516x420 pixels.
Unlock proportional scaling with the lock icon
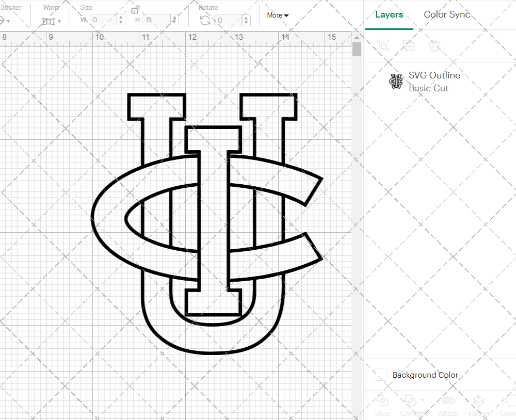coord(135,10)
